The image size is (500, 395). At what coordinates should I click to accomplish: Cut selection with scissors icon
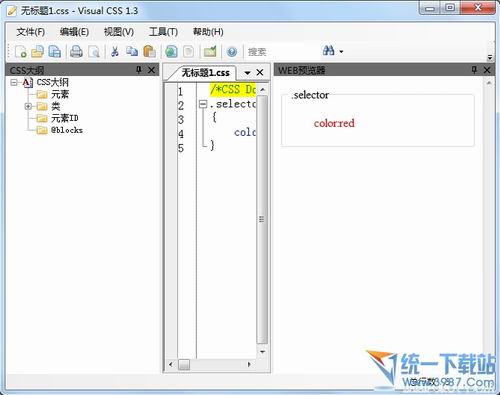[x=115, y=52]
